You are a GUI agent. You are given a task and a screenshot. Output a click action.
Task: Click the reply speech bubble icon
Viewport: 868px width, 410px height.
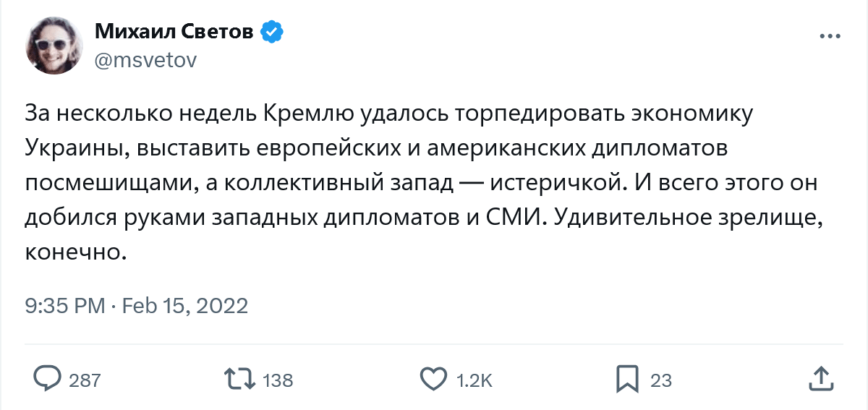48,379
